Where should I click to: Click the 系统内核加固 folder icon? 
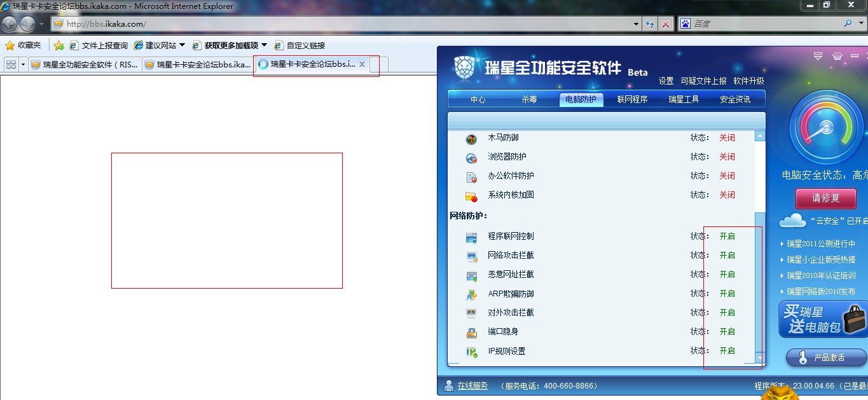[471, 197]
